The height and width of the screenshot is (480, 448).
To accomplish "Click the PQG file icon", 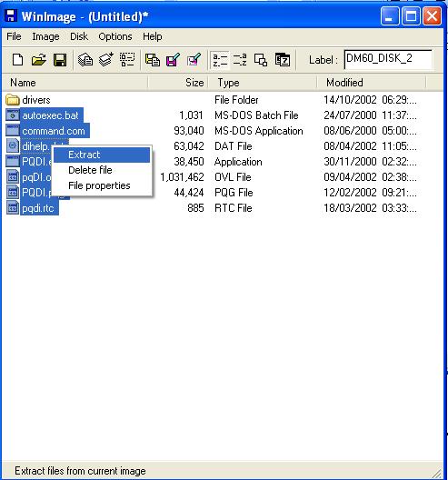I will (13, 193).
